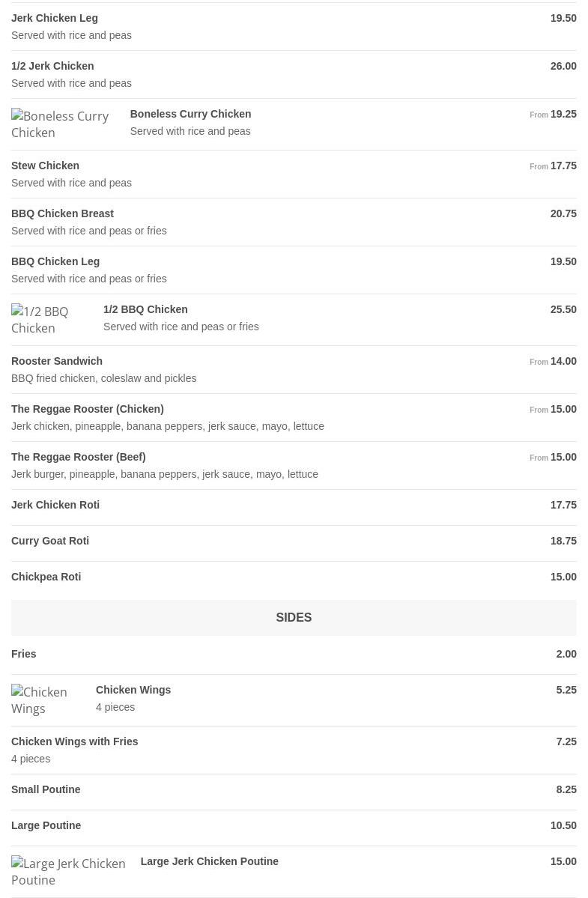This screenshot has height=898, width=588.
Task: Choose Chicken Wings with Fries
Action: (74, 741)
